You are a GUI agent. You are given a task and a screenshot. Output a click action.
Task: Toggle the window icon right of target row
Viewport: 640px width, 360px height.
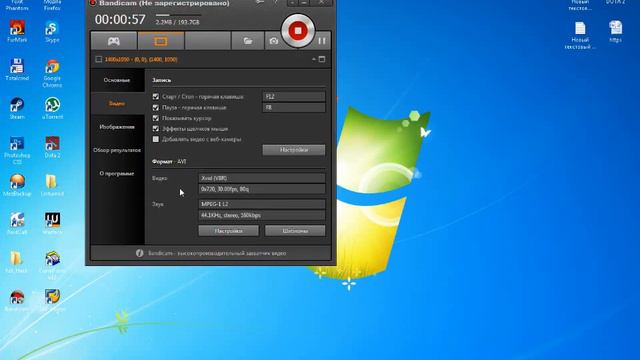coord(322,59)
